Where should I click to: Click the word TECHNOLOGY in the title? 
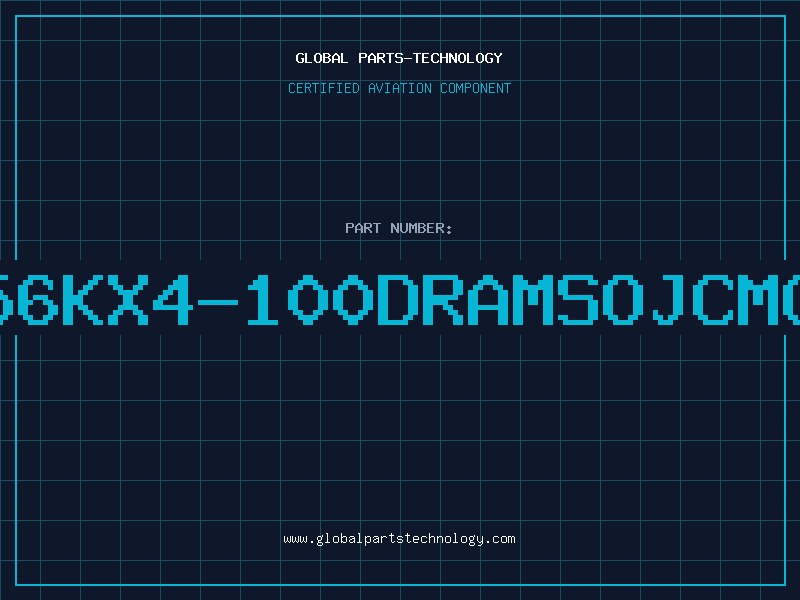[x=458, y=58]
